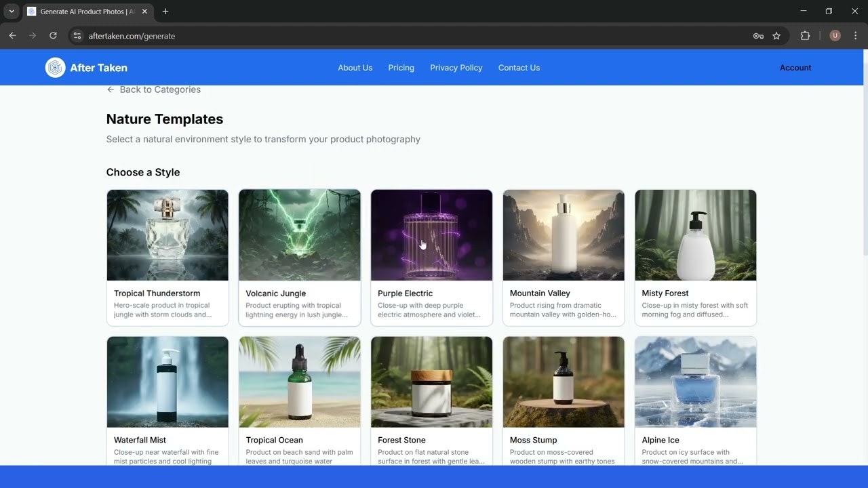Viewport: 868px width, 488px height.
Task: Minimize the Chrome browser window
Action: click(804, 12)
